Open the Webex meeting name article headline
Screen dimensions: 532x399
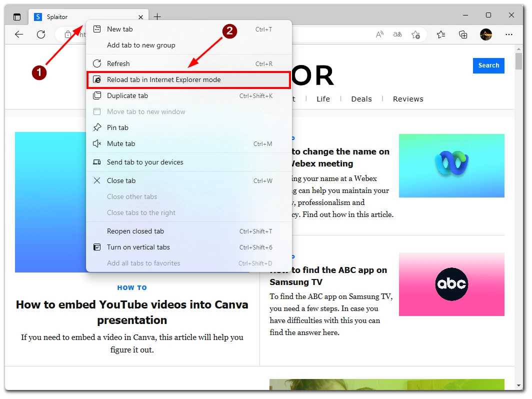339,157
